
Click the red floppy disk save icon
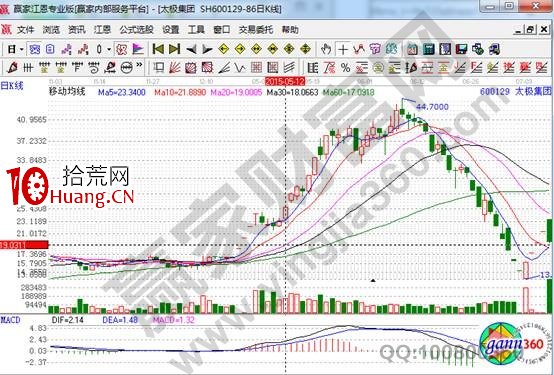tap(461, 49)
